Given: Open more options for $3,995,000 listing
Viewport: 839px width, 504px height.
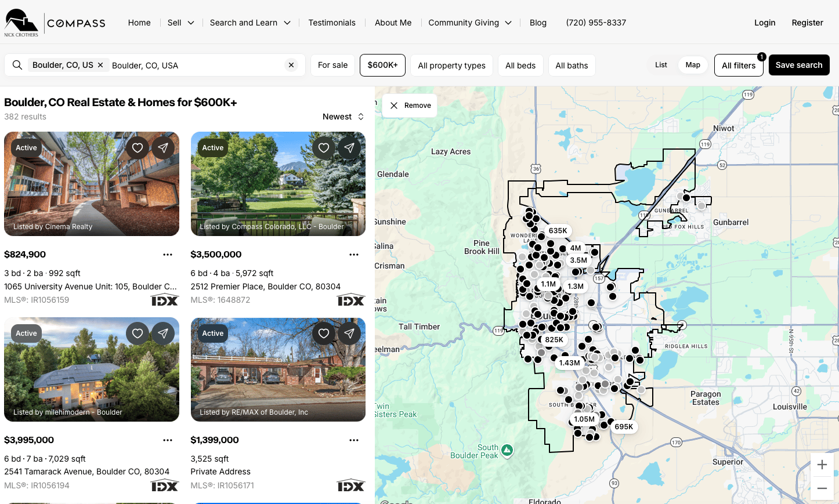Looking at the screenshot, I should [168, 440].
